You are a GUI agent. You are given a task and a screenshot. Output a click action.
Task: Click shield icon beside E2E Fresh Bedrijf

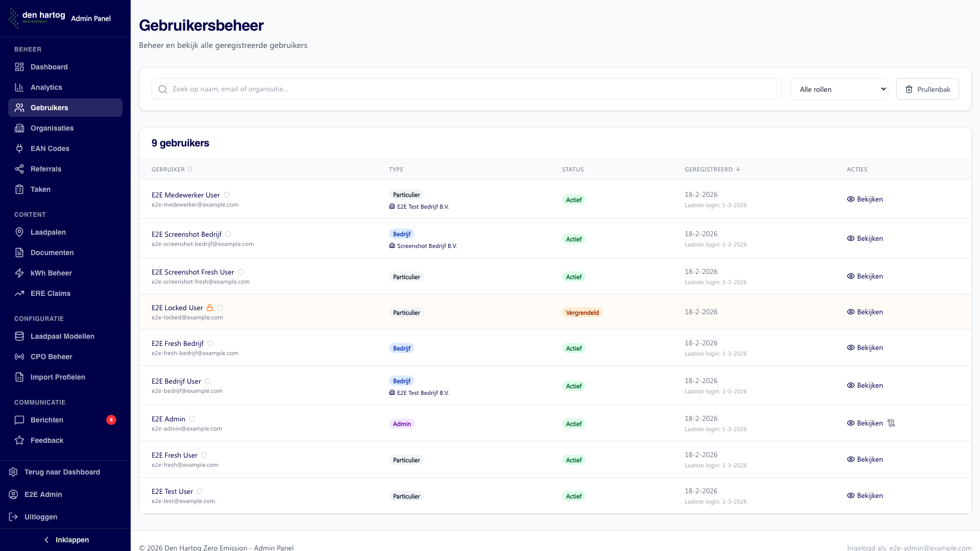point(210,343)
